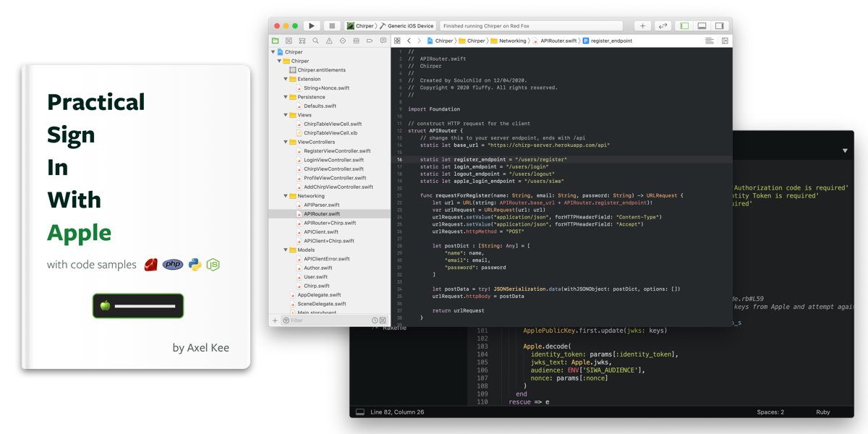Toggle the bottom Debug area panel
Image resolution: width=868 pixels, height=434 pixels.
702,26
